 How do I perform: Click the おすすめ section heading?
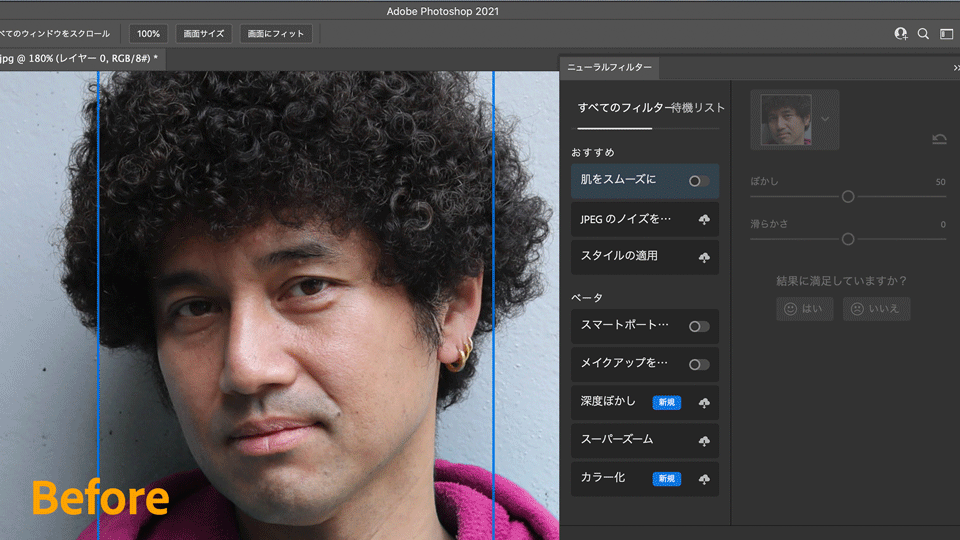point(593,152)
